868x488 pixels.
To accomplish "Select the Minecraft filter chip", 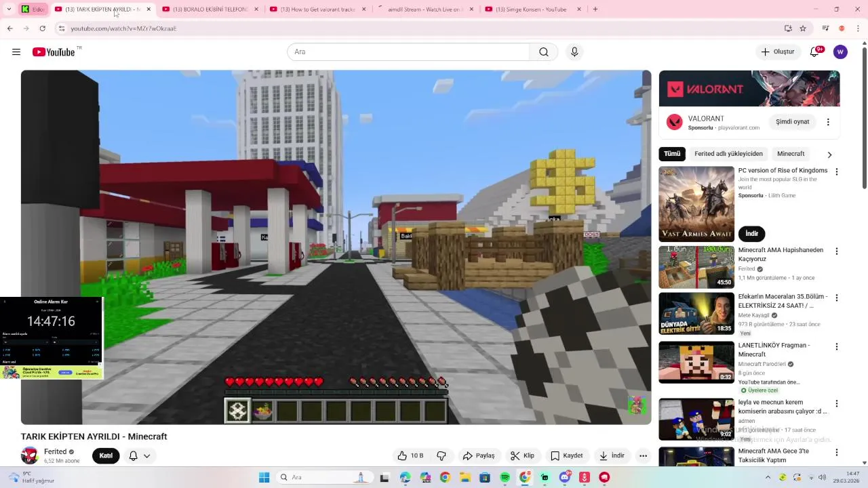I will pyautogui.click(x=791, y=154).
